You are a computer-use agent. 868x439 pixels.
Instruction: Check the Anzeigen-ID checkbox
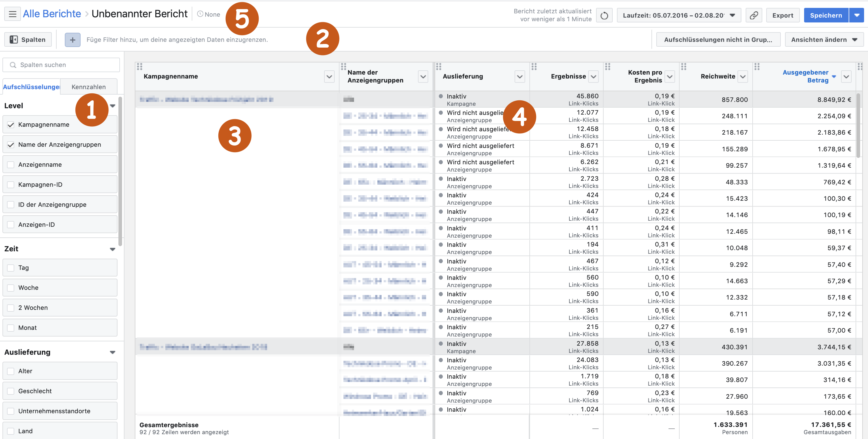tap(11, 225)
